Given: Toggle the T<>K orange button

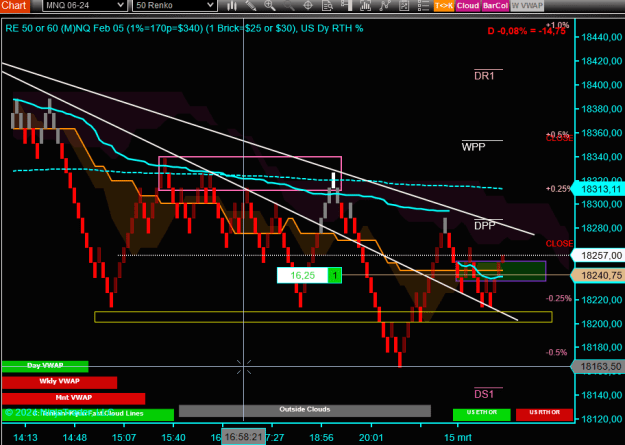Looking at the screenshot, I should click(444, 6).
